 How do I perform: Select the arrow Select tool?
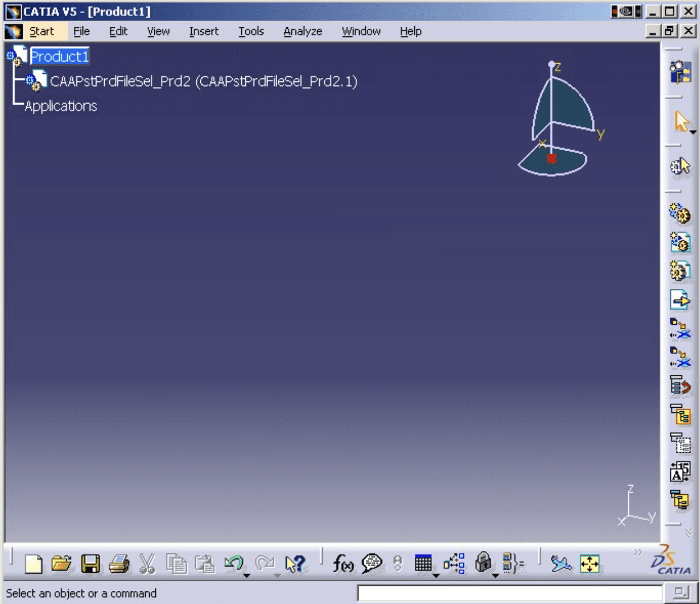(x=681, y=122)
